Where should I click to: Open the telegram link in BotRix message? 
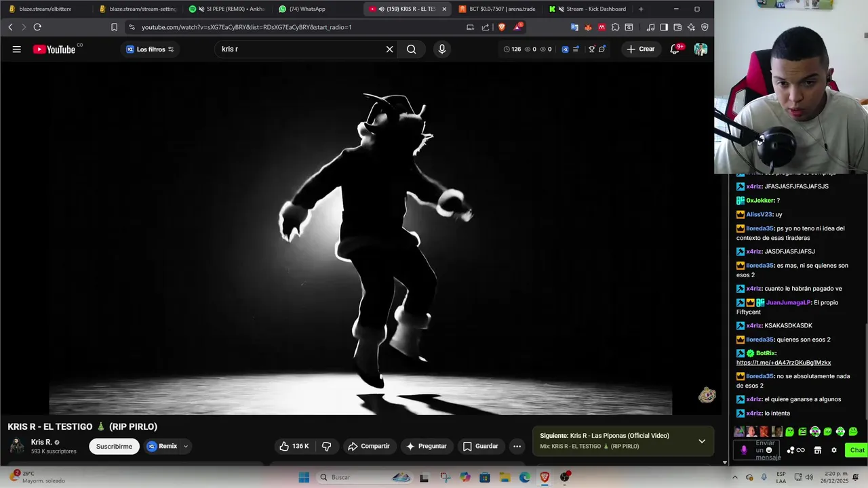pos(783,363)
